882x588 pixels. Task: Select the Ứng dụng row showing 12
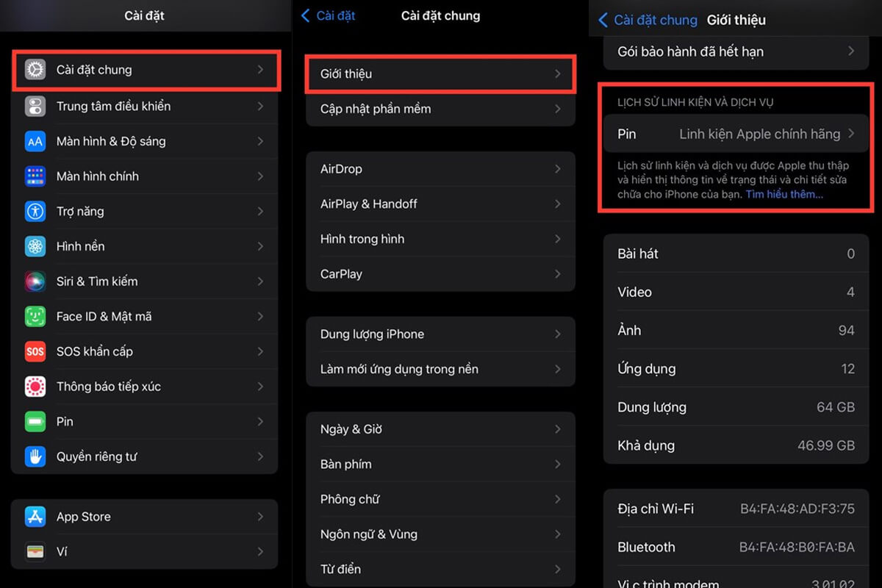(x=736, y=369)
